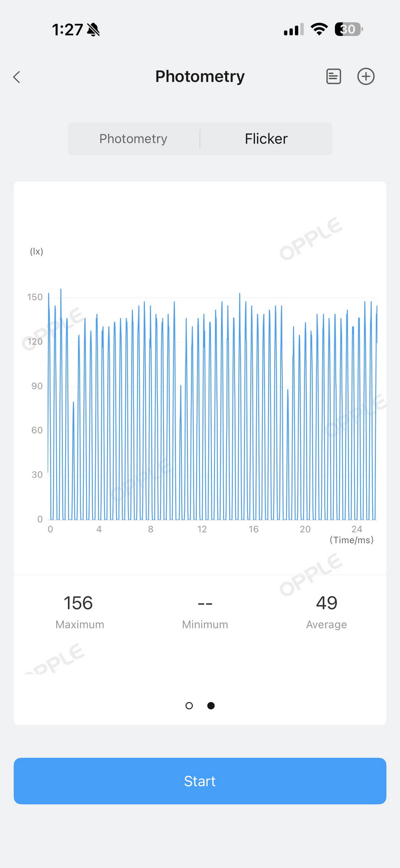
Task: Tap the Wi-Fi status icon
Action: tap(319, 29)
